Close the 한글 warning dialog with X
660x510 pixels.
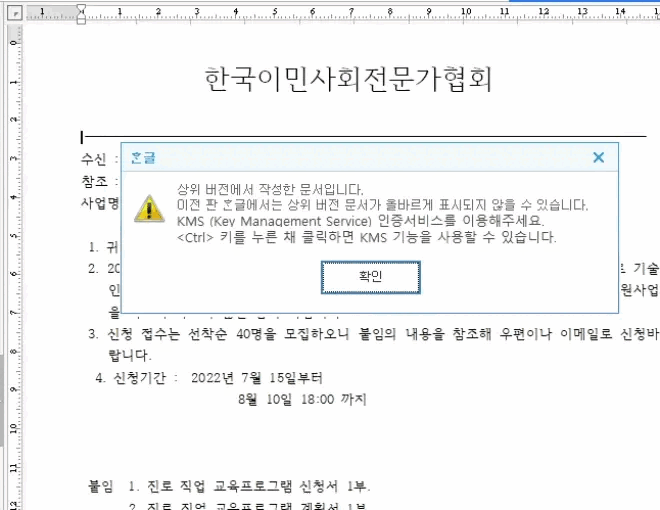pyautogui.click(x=598, y=157)
